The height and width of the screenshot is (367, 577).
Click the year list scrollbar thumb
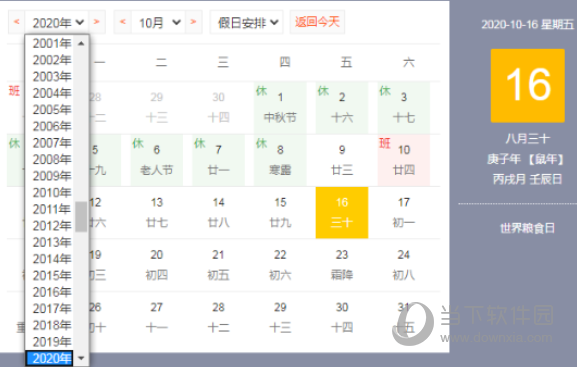81,216
